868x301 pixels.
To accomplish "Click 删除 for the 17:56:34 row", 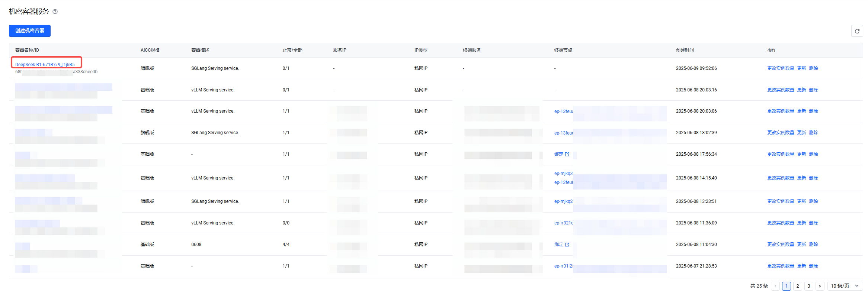I will click(814, 154).
